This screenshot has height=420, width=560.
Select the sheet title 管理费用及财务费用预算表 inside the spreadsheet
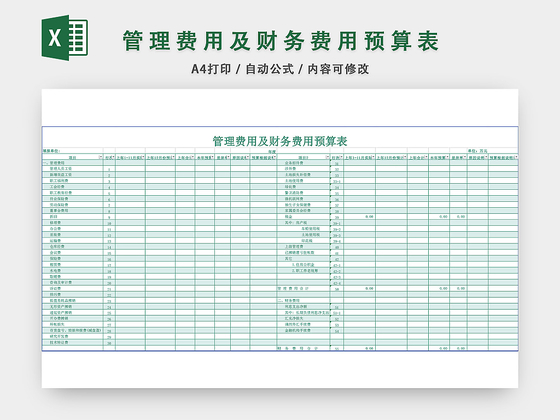tap(280, 141)
